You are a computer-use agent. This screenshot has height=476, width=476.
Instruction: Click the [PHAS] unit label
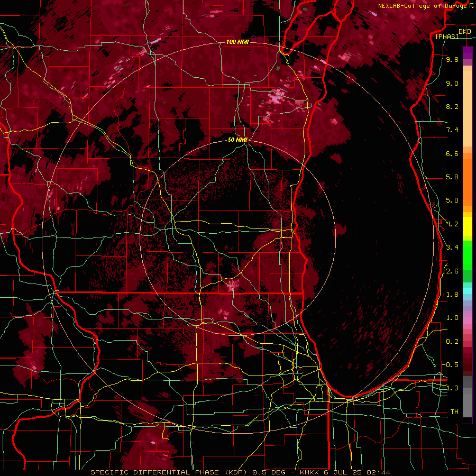(447, 36)
